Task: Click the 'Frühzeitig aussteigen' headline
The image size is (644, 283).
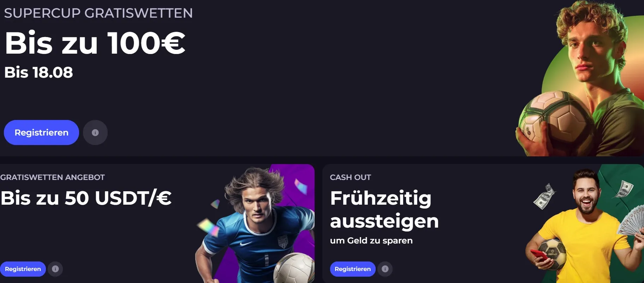Action: pyautogui.click(x=384, y=210)
